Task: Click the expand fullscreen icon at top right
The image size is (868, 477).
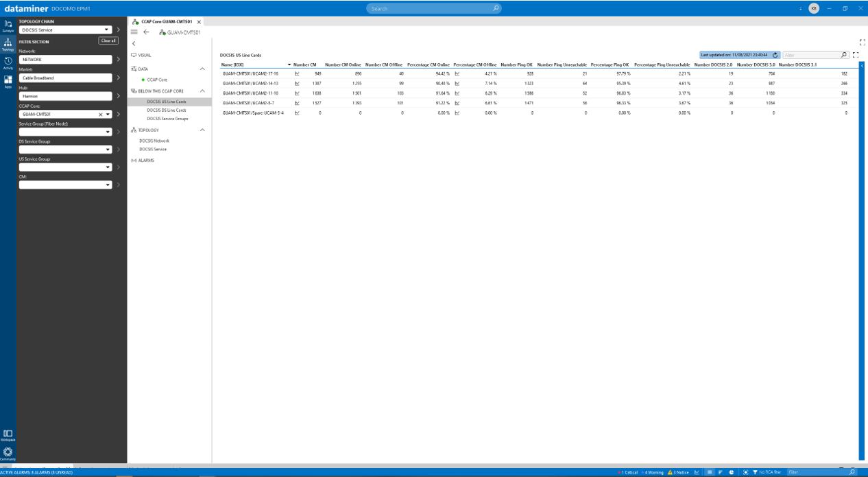Action: pos(863,42)
